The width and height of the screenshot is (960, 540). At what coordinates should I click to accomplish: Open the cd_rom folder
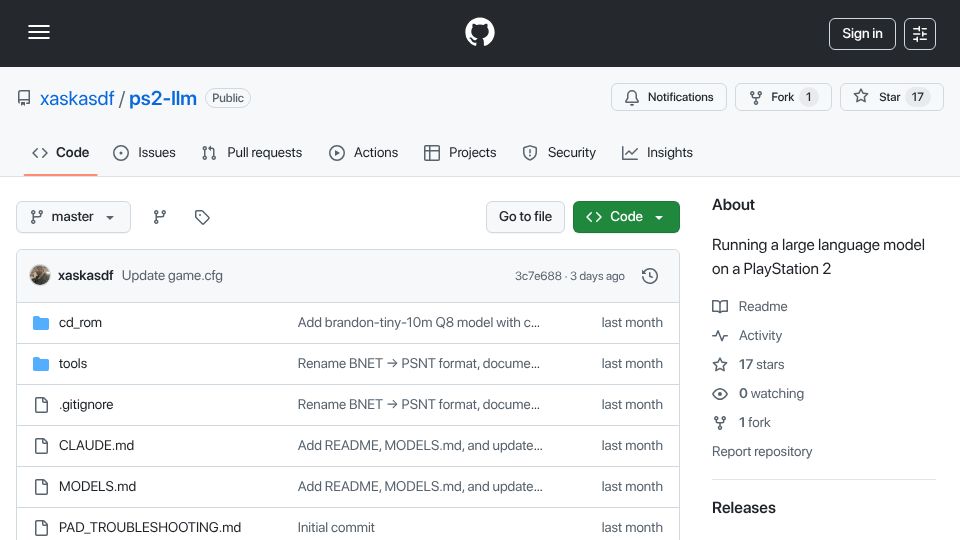[80, 323]
